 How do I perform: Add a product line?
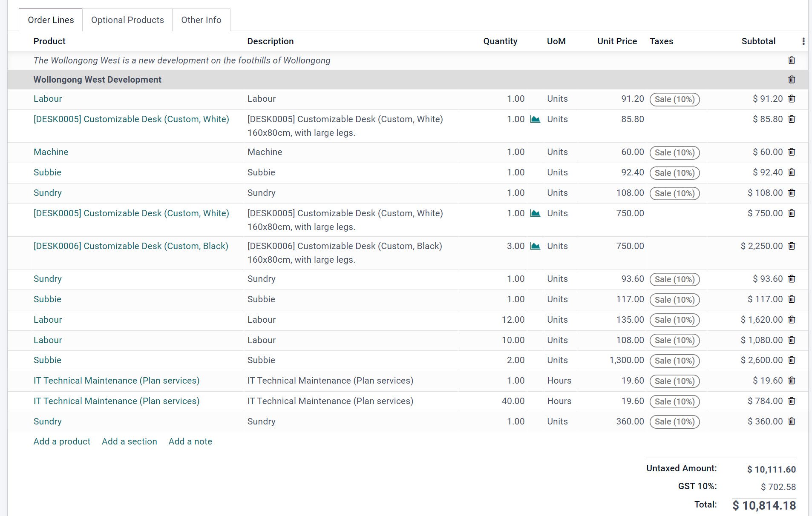[62, 441]
